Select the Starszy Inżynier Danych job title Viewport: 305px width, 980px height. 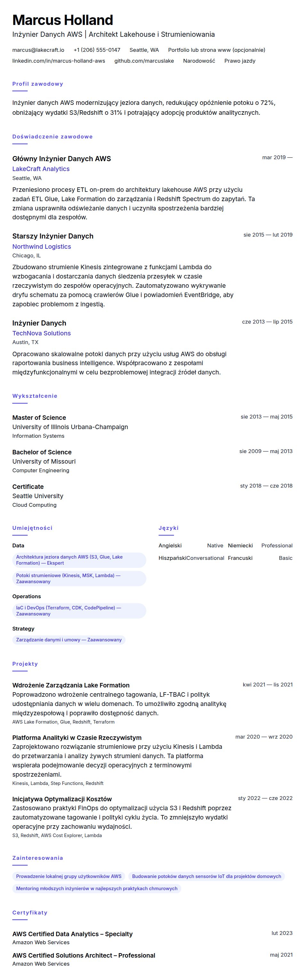click(52, 236)
